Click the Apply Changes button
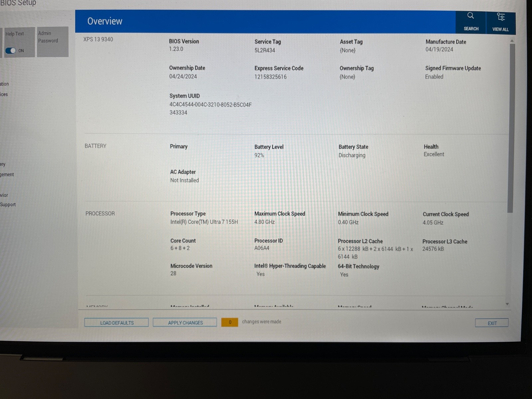532x399 pixels. tap(185, 323)
